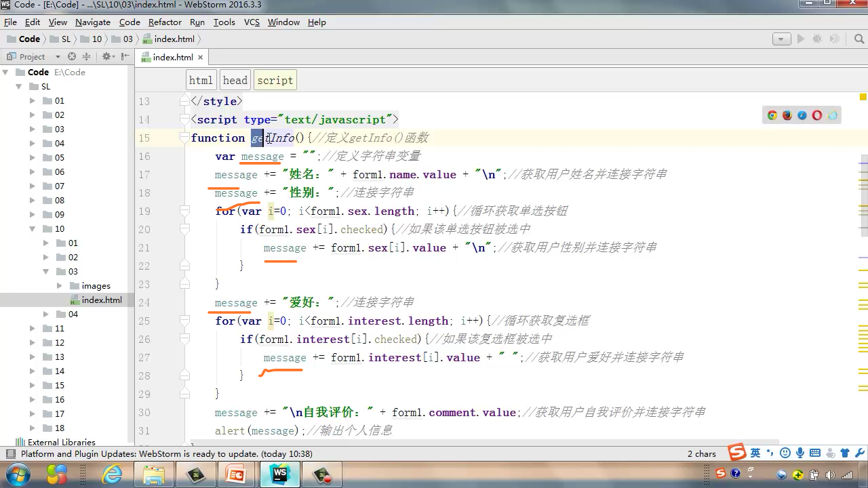This screenshot has width=868, height=488.
Task: Collapse subfolder 03 under 10
Action: [45, 271]
